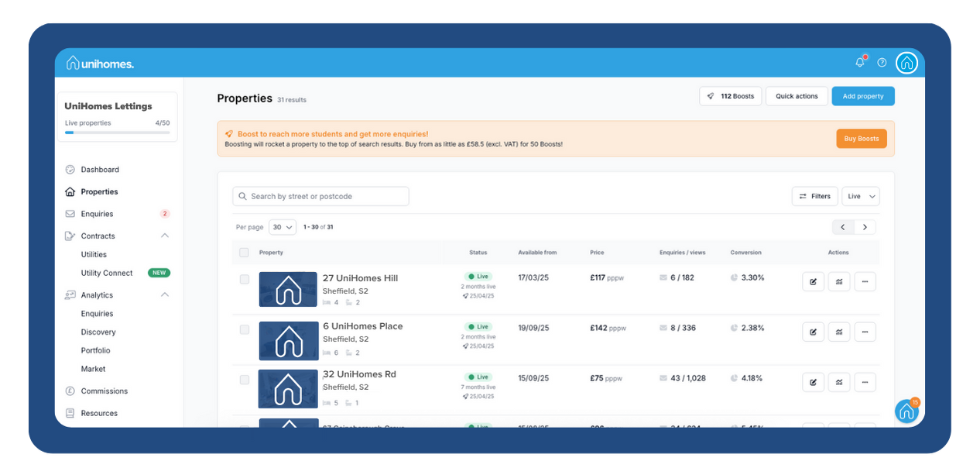
Task: Click the Analytics chart icon in sidebar
Action: point(70,295)
